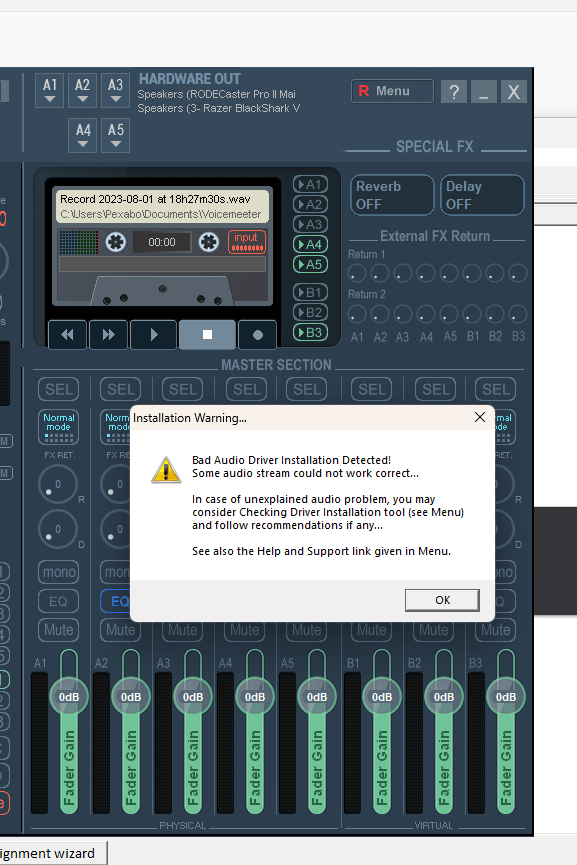Open the Voicemeeter Menu
Screen dimensions: 577x865
(x=392, y=91)
